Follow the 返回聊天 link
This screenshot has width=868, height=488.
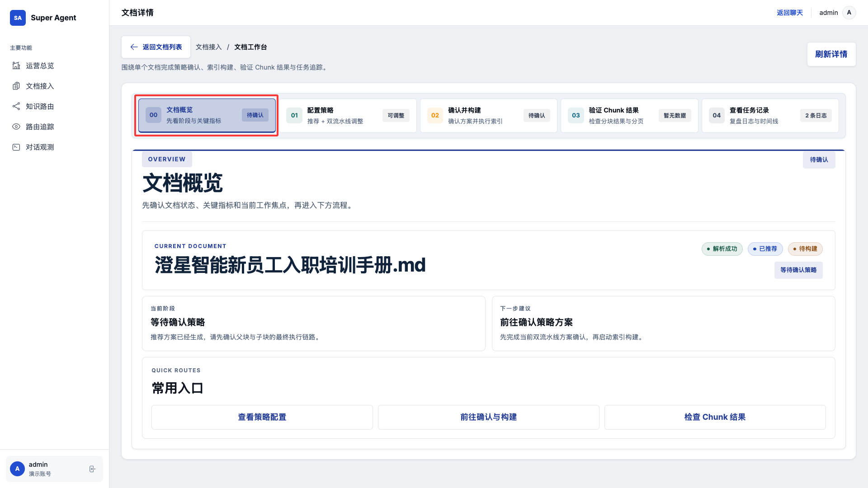tap(789, 13)
